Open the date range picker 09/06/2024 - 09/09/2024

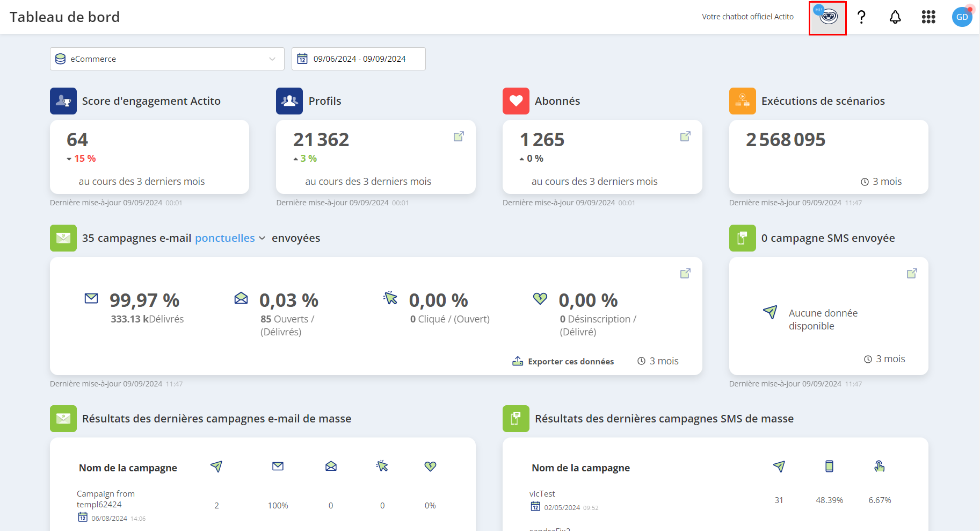pyautogui.click(x=359, y=59)
